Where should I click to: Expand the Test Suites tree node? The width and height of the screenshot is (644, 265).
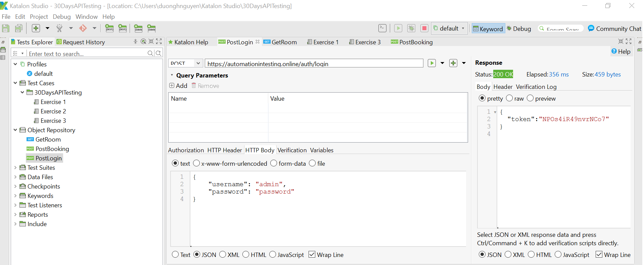click(15, 167)
